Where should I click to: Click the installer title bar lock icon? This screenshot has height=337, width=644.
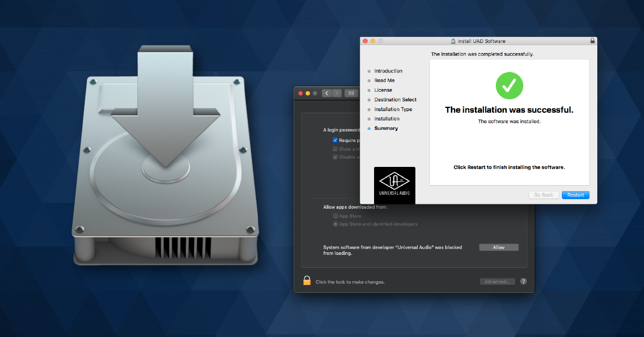point(592,41)
